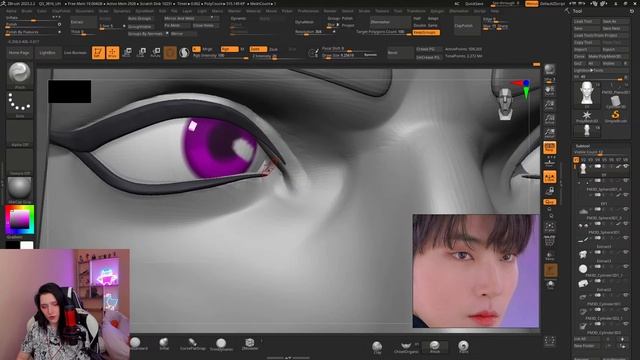Switch to the Move transform icon
Screen dimensions: 640x360
[x=127, y=53]
